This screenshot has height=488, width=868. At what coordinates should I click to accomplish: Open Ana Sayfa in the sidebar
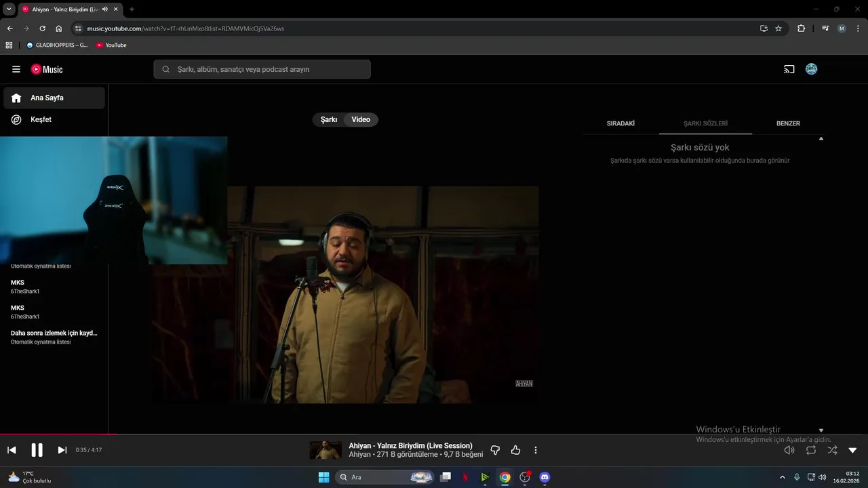[54, 98]
